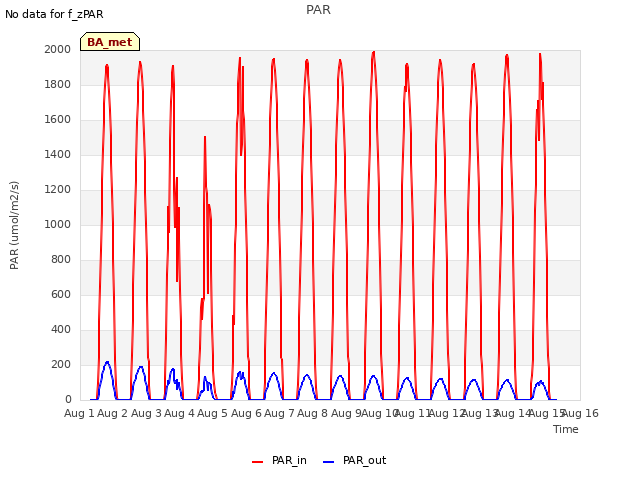The width and height of the screenshot is (640, 480).
Task: Click the 2000 y-axis tick value
Action: [x=58, y=49]
